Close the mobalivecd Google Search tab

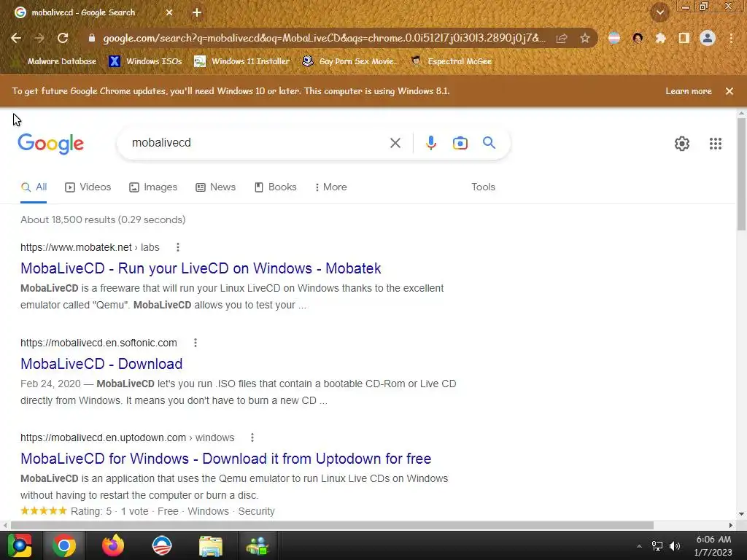pos(169,13)
